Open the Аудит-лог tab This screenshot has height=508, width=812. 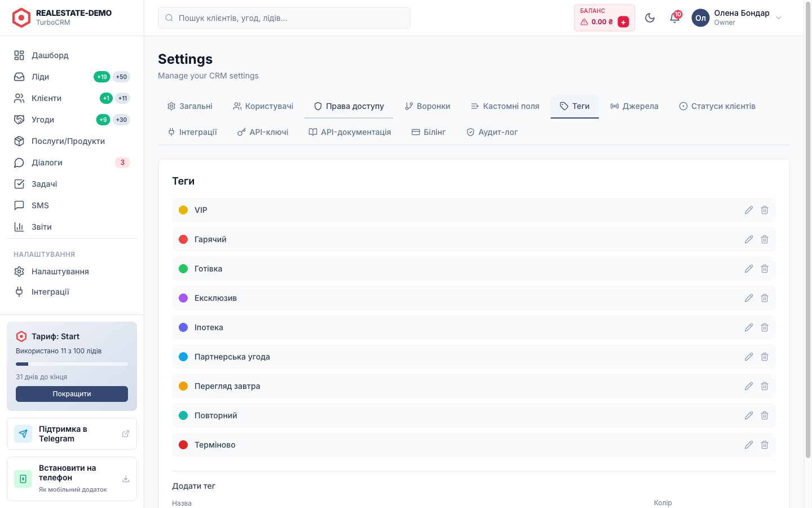492,132
